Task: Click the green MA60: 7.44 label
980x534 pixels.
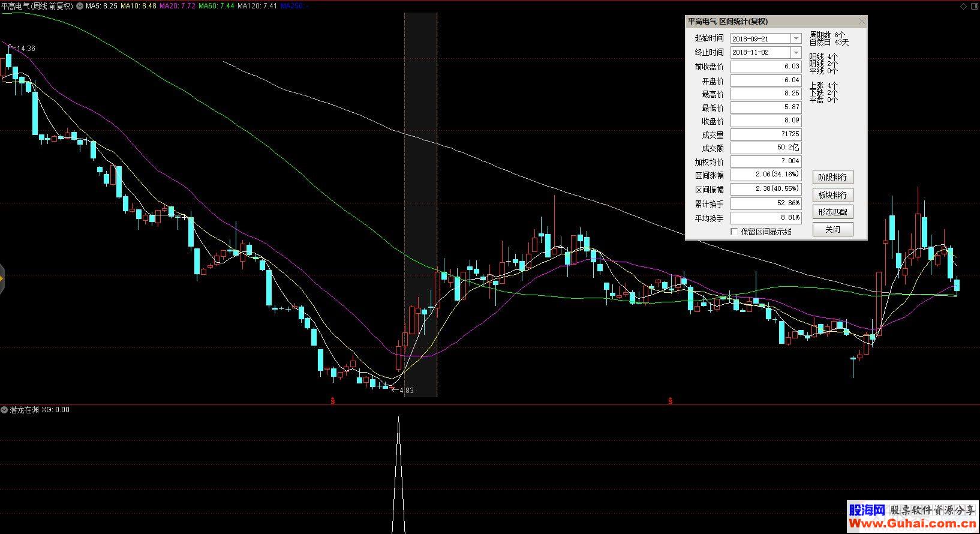Action: [217, 6]
